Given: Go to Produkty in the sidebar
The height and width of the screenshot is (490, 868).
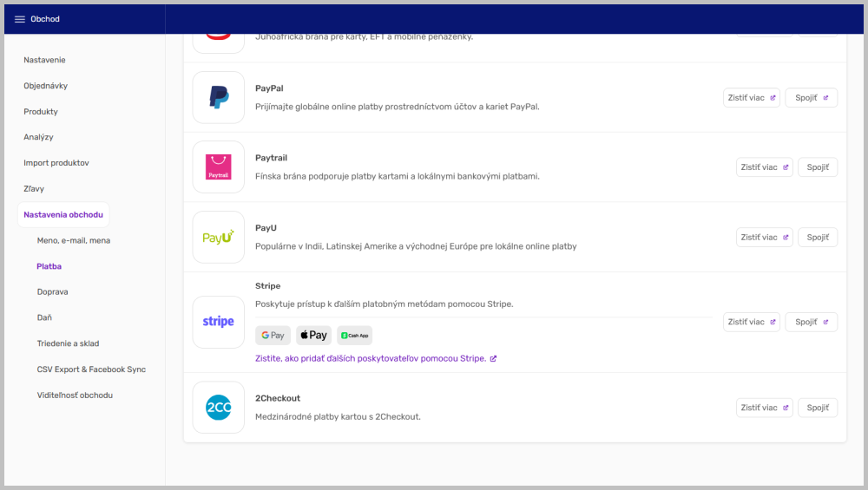Looking at the screenshot, I should (41, 112).
